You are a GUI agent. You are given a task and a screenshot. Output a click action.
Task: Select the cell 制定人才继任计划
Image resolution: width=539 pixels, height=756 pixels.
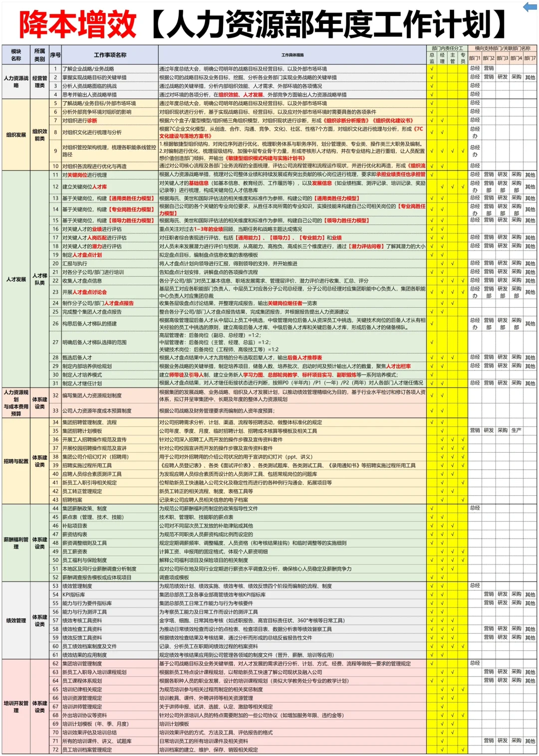(110, 383)
